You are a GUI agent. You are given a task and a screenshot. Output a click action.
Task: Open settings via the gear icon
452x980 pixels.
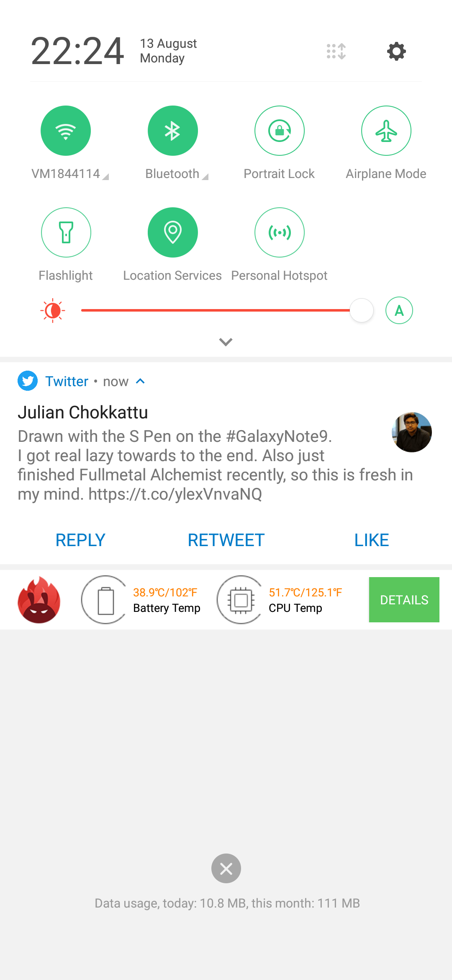point(396,52)
